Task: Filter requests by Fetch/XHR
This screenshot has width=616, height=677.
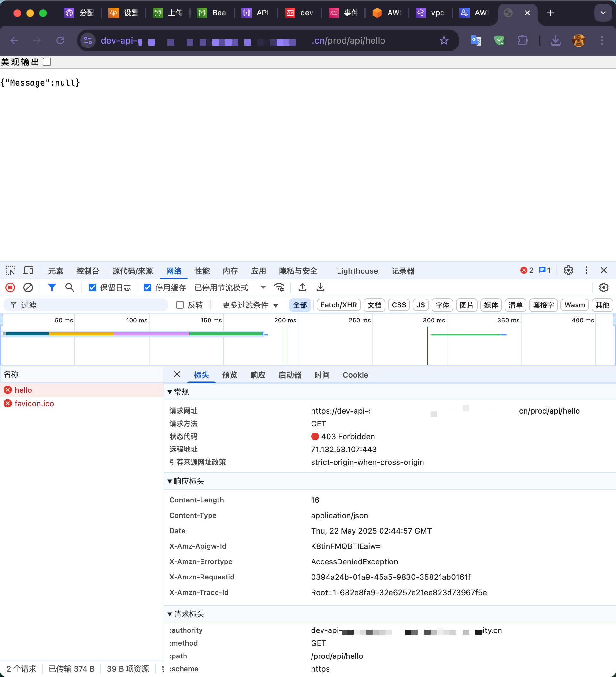Action: (338, 305)
